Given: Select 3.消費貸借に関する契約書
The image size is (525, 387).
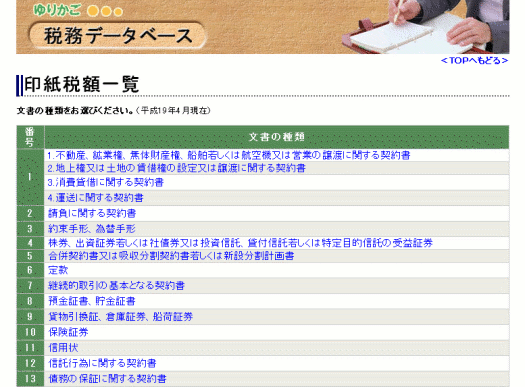Looking at the screenshot, I should coord(105,182).
